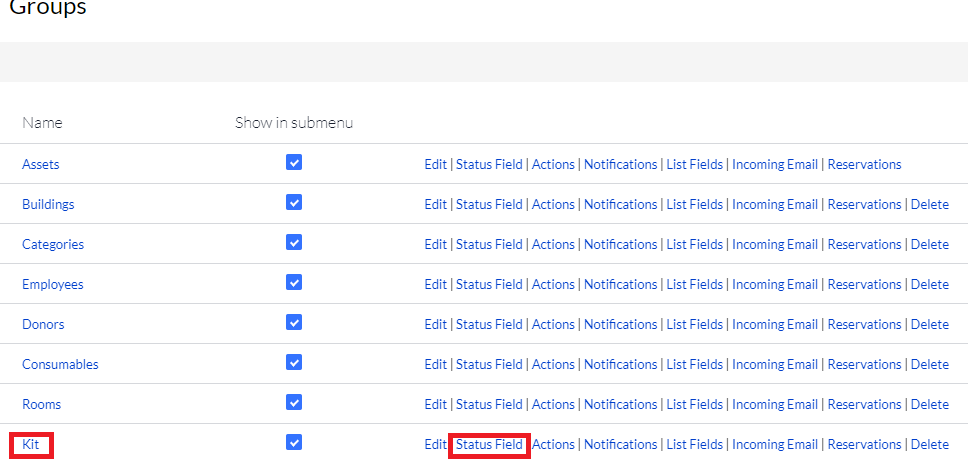Open Incoming Email for Rooms

click(774, 405)
